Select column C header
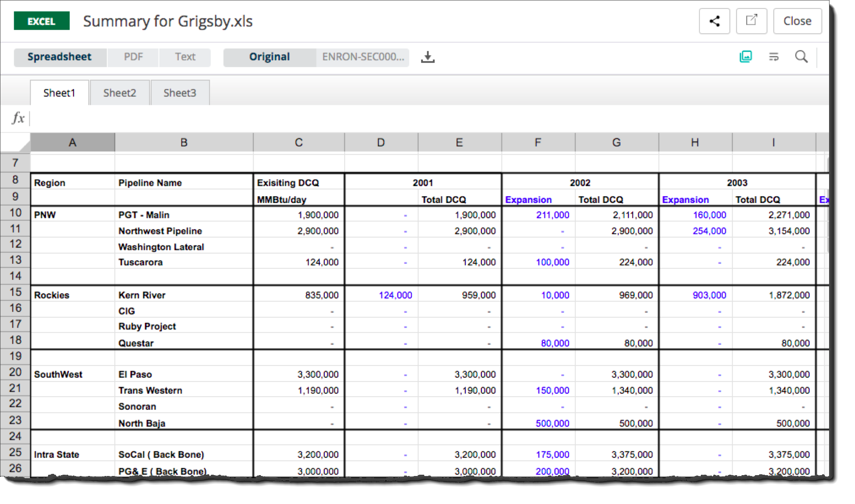 click(299, 143)
